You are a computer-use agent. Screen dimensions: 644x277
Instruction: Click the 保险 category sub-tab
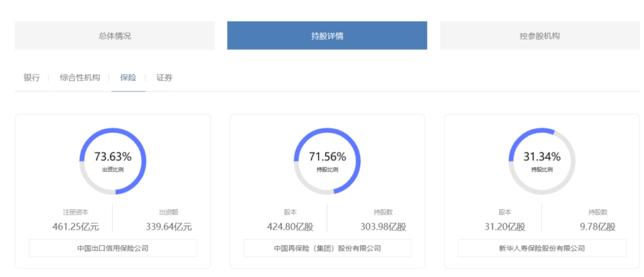[x=128, y=78]
